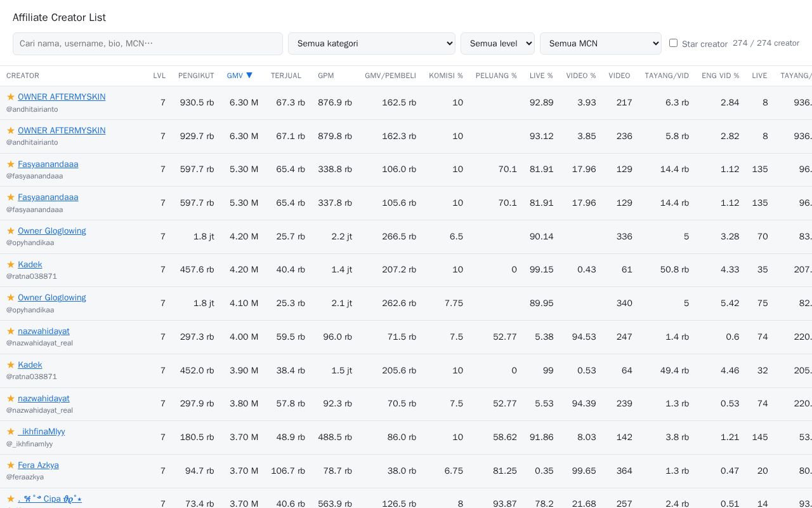The image size is (812, 508).
Task: Click star icon beside _ikhfinaMlyy
Action: click(x=11, y=431)
